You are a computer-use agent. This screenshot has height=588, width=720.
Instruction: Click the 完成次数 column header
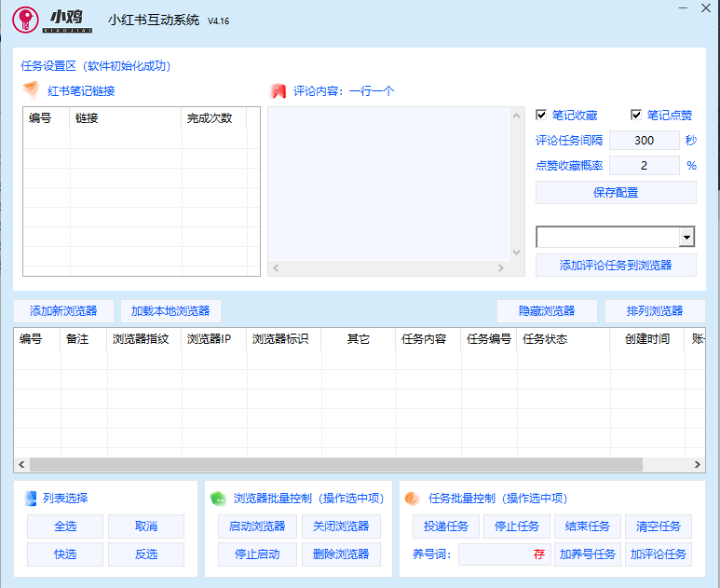point(214,118)
